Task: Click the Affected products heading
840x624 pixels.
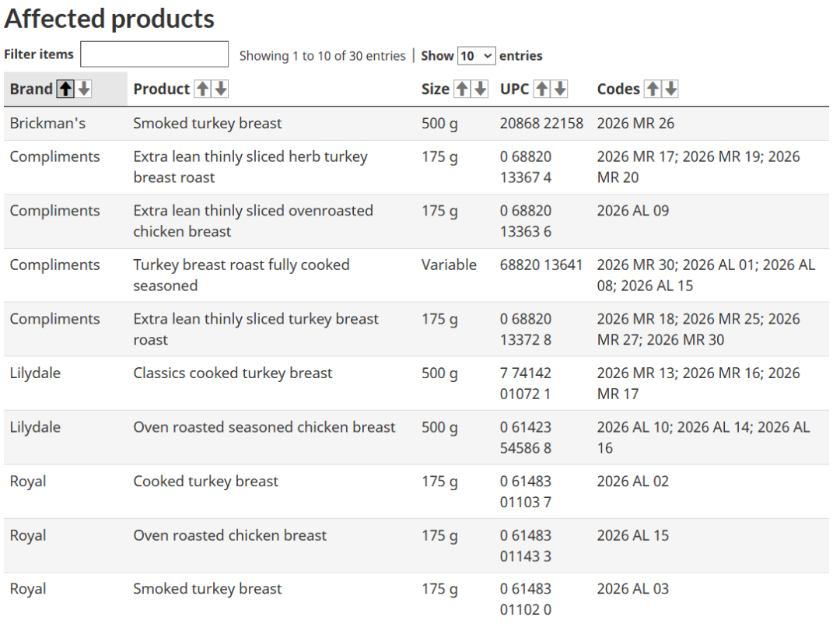Action: 109,19
